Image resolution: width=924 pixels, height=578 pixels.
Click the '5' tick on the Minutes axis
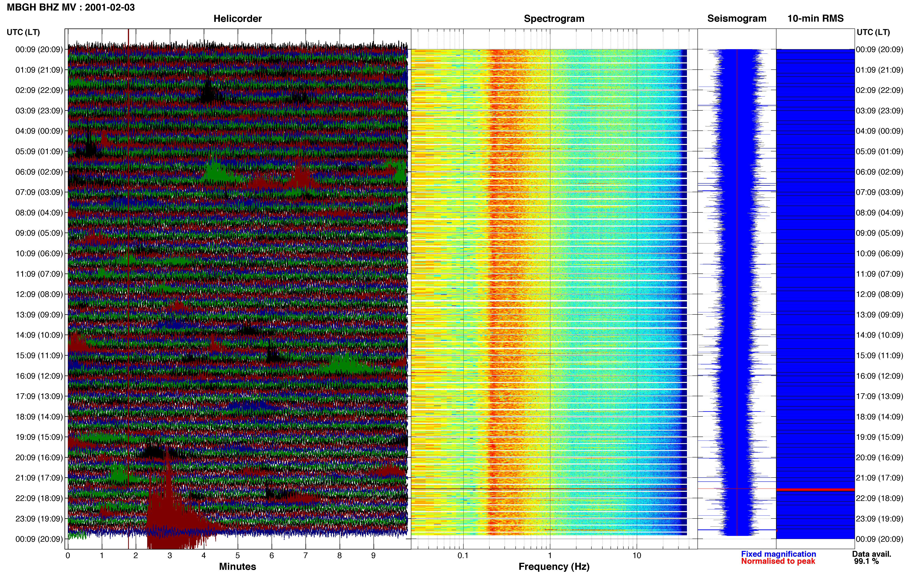pyautogui.click(x=238, y=555)
